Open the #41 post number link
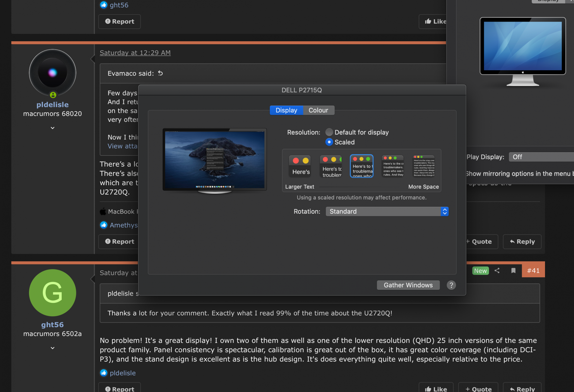This screenshot has height=392, width=574. pyautogui.click(x=533, y=270)
